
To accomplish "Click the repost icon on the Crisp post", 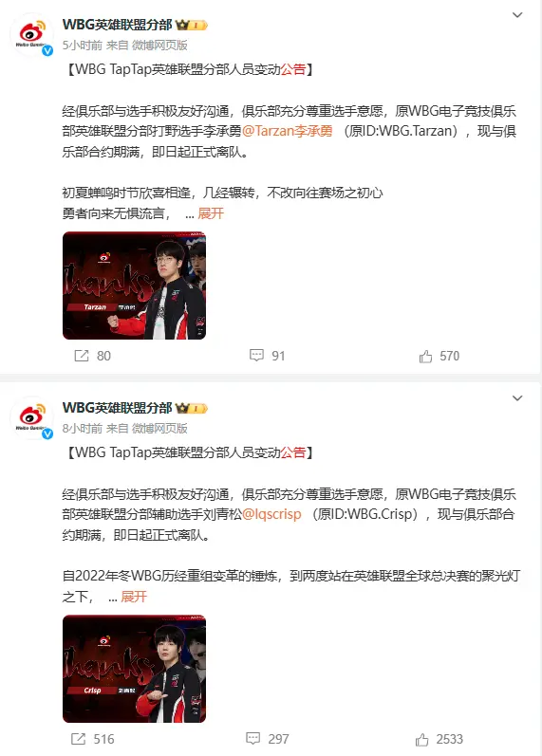I will (78, 739).
